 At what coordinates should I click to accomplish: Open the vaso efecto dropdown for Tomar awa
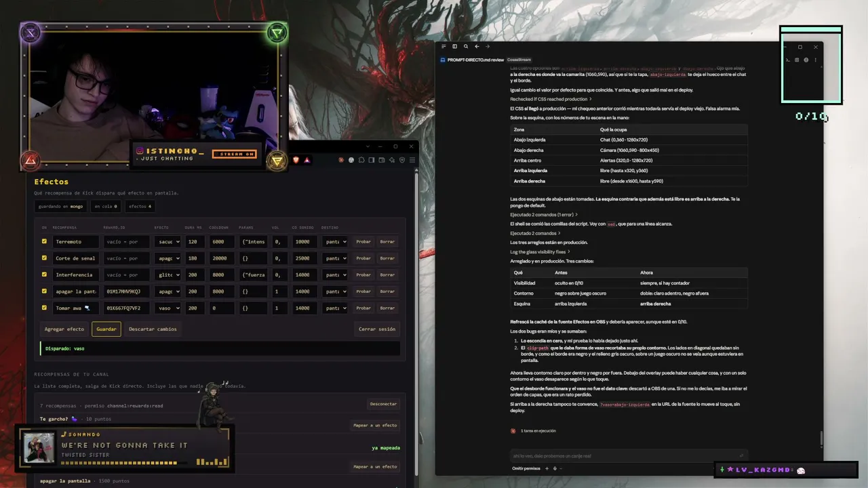tap(167, 308)
